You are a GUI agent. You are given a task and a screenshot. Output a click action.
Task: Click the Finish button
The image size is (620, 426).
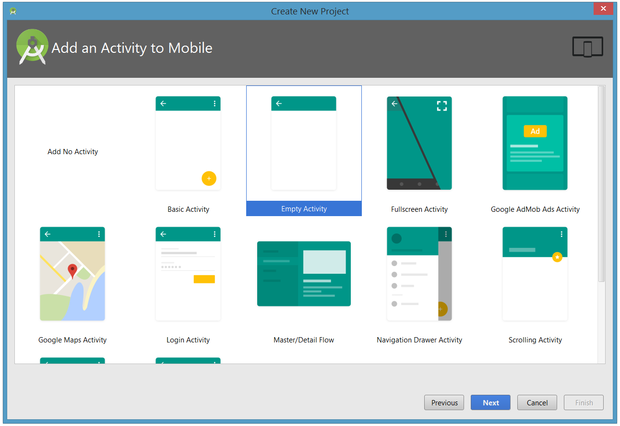point(584,403)
